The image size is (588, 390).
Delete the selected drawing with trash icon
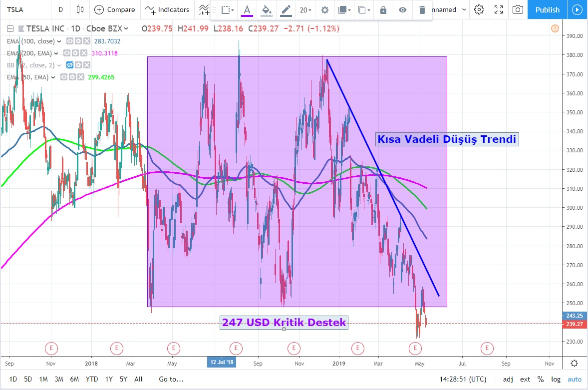point(422,10)
